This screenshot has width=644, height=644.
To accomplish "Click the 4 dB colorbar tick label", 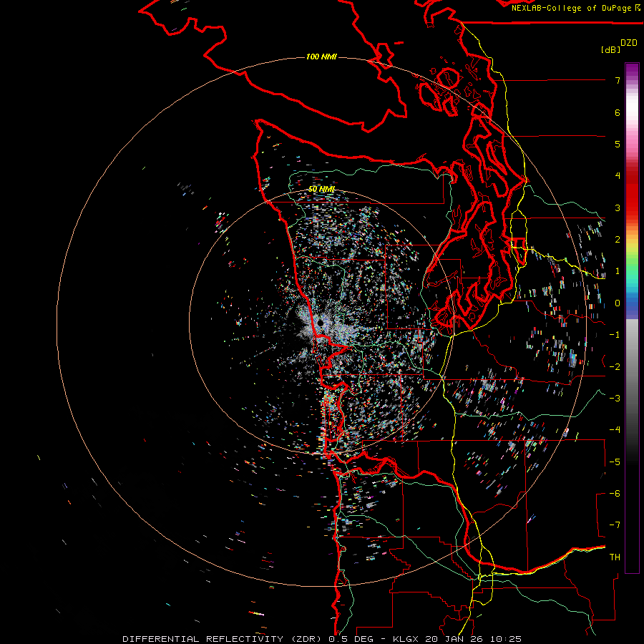I will tap(618, 176).
